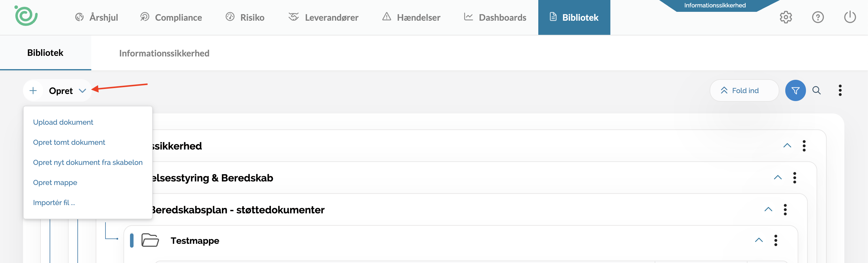The height and width of the screenshot is (263, 868).
Task: Select Opret nyt dokument fra skabelon
Action: (x=88, y=163)
